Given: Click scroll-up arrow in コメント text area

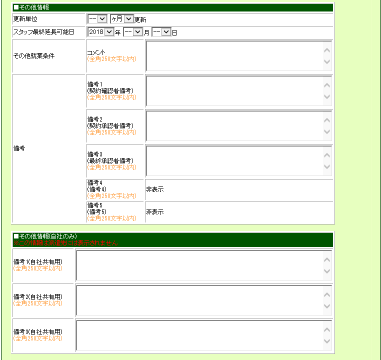Looking at the screenshot, I should coord(327,50).
